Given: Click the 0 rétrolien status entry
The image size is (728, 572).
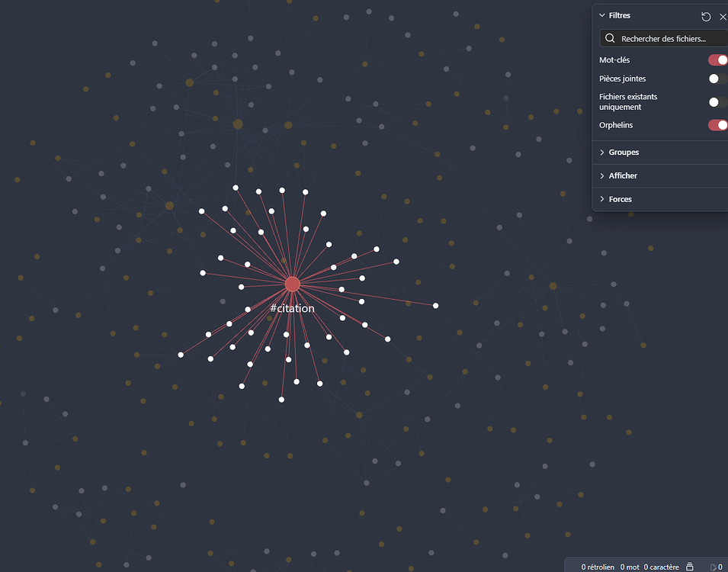Looking at the screenshot, I should (598, 567).
